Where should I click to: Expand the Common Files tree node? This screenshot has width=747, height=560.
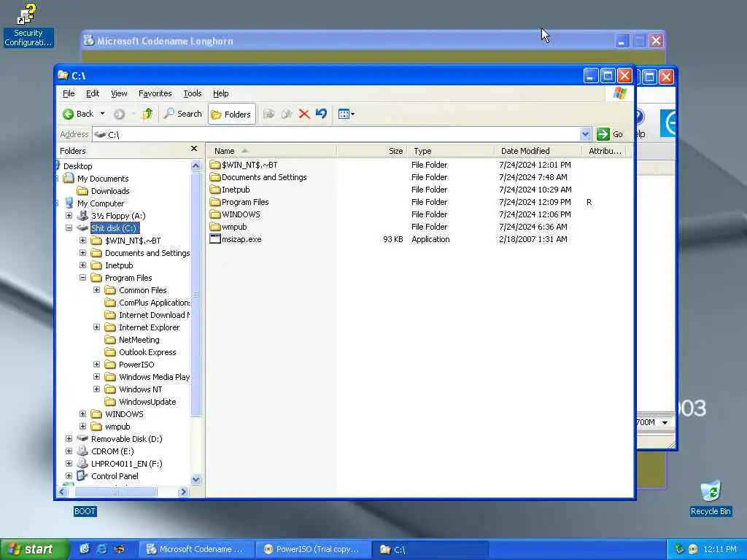pos(97,290)
